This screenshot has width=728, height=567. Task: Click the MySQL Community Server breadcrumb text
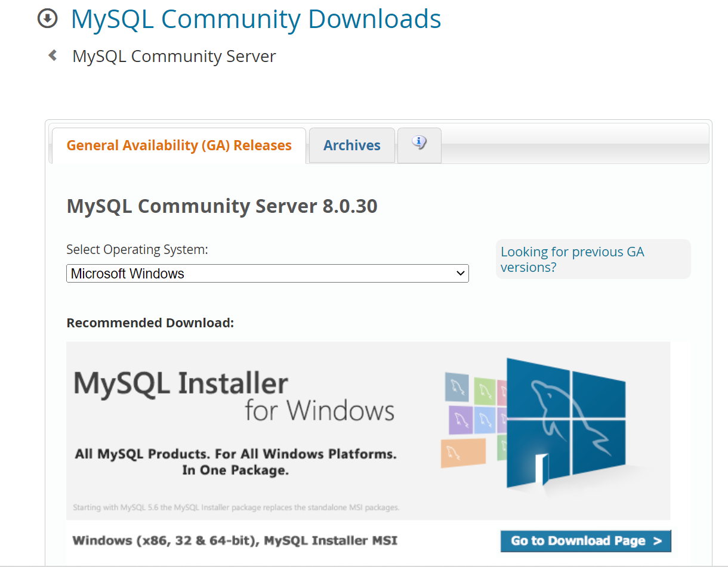click(174, 57)
